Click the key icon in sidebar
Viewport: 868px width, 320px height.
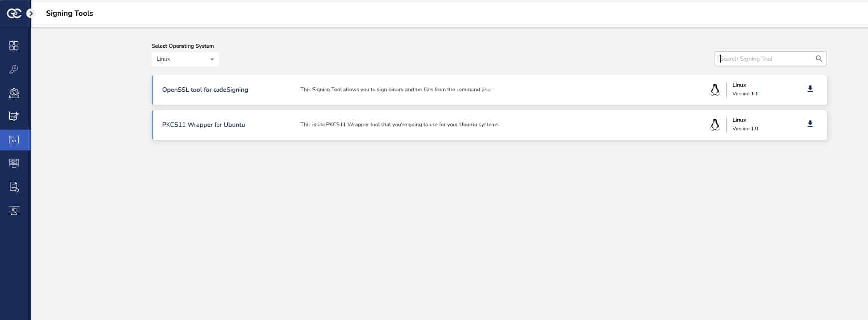14,69
